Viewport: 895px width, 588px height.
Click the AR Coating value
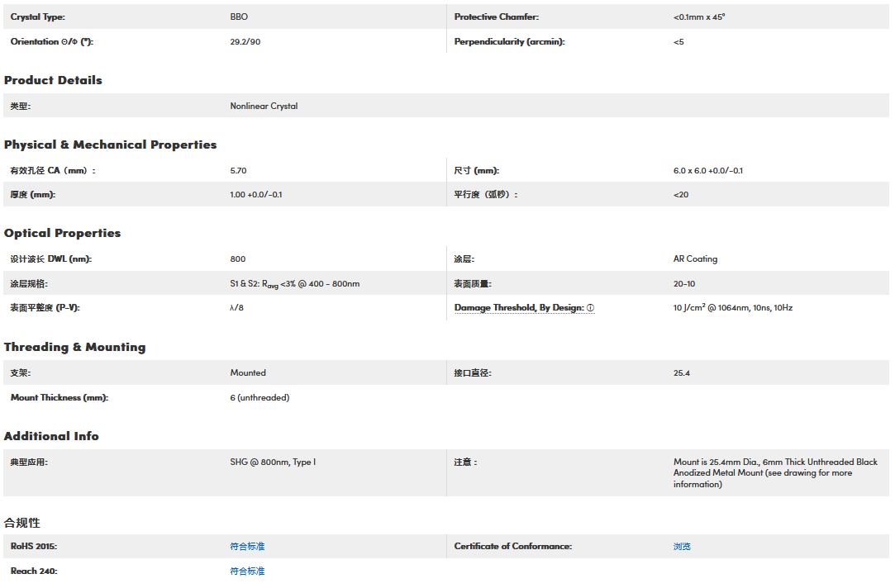point(695,258)
